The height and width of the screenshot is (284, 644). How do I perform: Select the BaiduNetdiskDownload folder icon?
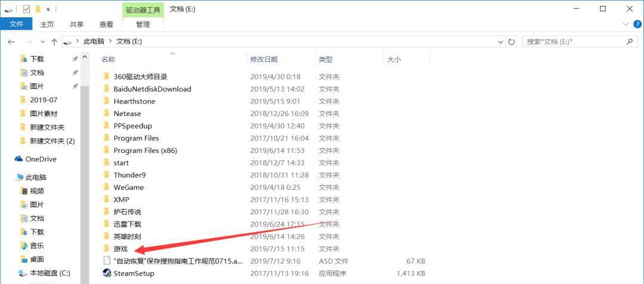point(106,89)
